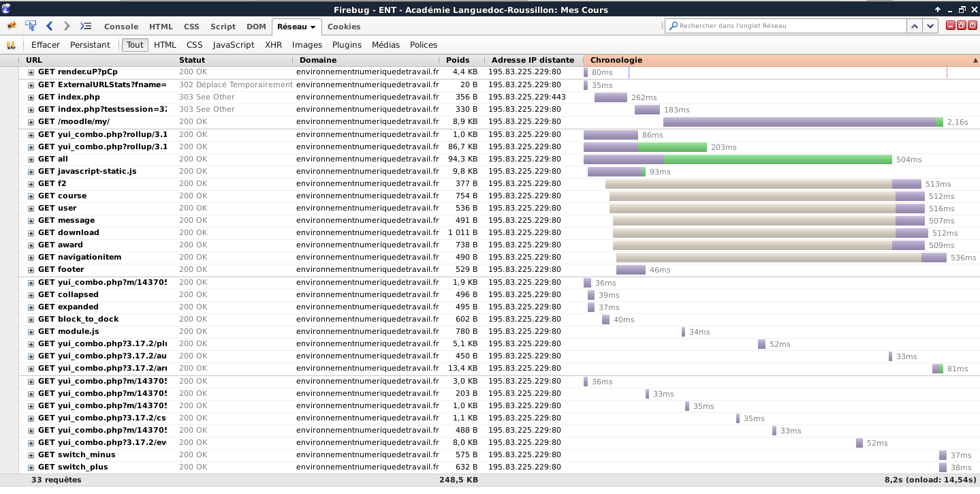Expand the GET ExternalURLStats request

click(x=31, y=85)
